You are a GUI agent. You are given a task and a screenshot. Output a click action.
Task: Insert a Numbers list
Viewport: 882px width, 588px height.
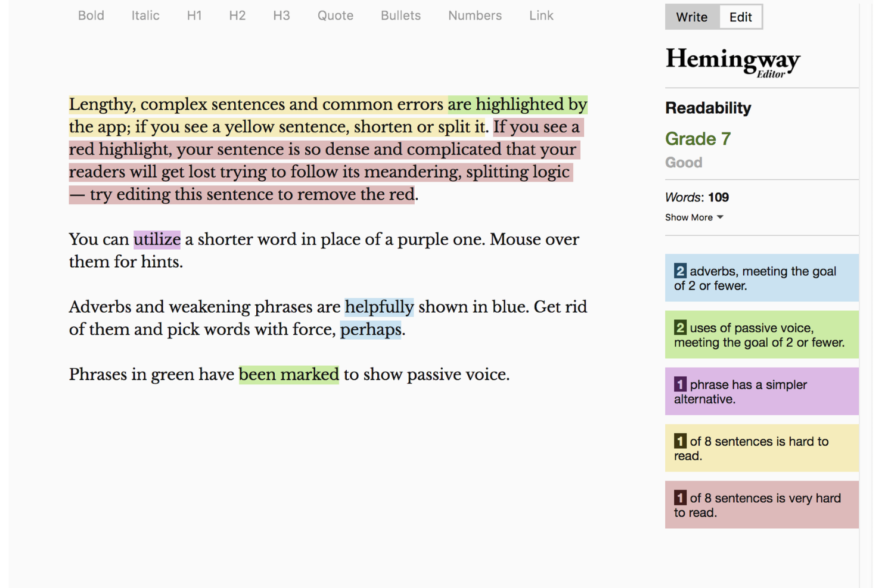point(475,15)
